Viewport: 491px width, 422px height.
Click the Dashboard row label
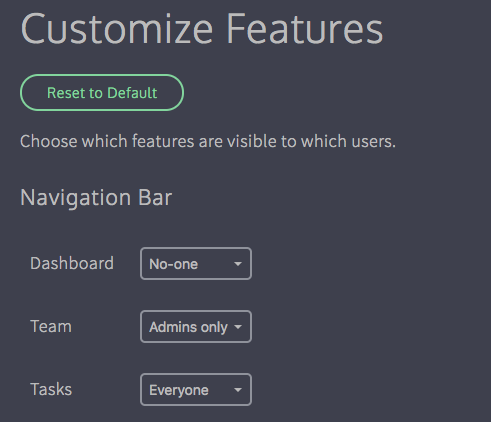point(72,263)
